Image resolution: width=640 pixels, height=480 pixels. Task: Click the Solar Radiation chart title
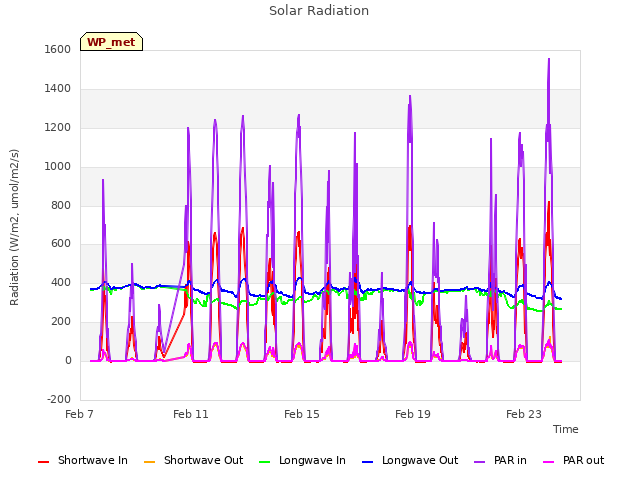319,11
